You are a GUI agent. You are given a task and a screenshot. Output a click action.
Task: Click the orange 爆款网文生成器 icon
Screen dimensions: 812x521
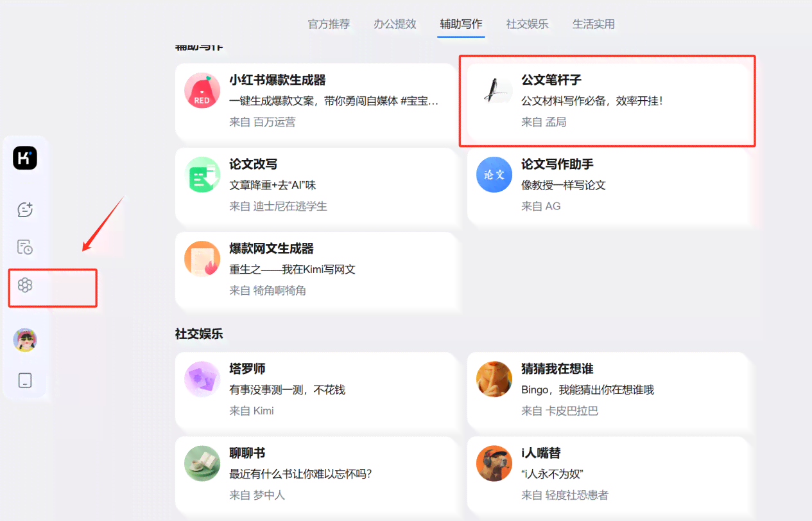click(x=202, y=259)
